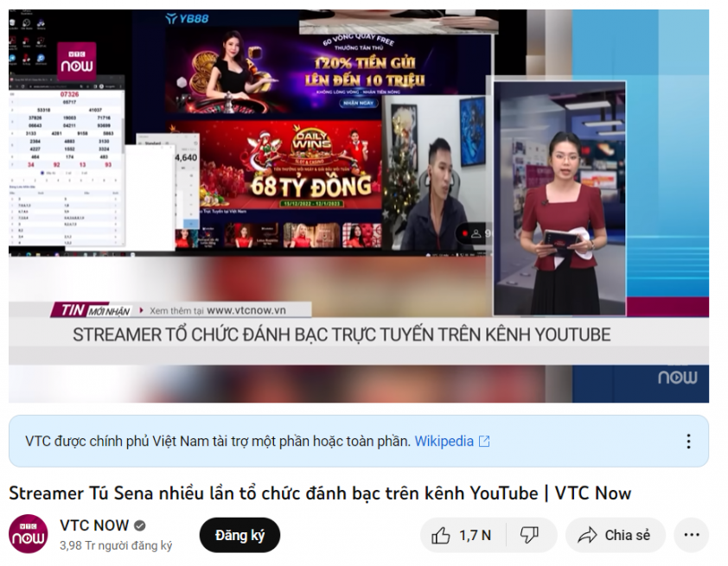This screenshot has height=566, width=728.
Task: Subscribe using the Đăng ký button
Action: (x=239, y=536)
